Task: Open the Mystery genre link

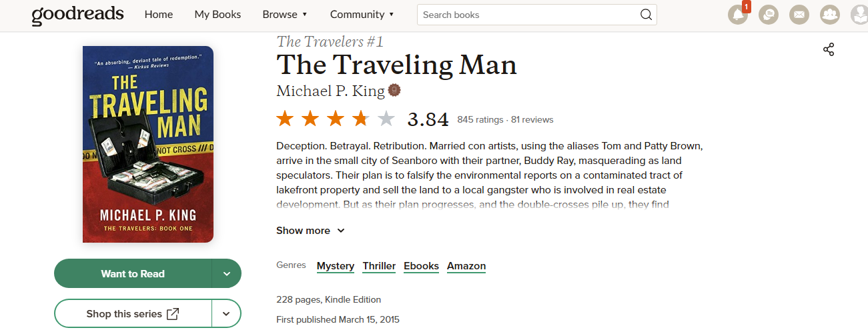Action: pos(336,266)
